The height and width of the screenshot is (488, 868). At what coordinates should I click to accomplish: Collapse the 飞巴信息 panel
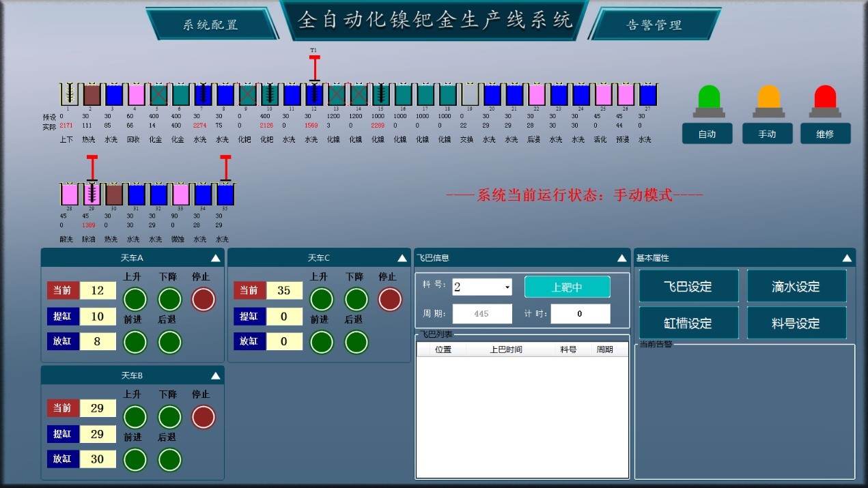coord(621,258)
